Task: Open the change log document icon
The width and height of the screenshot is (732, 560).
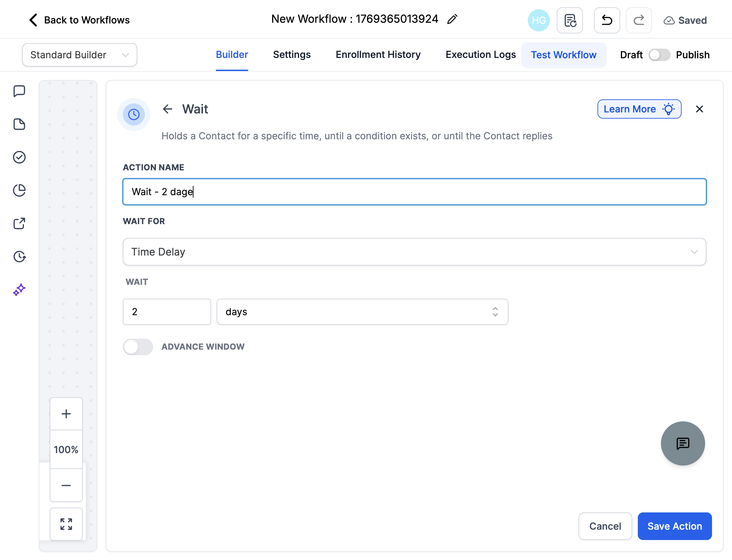Action: click(x=570, y=20)
